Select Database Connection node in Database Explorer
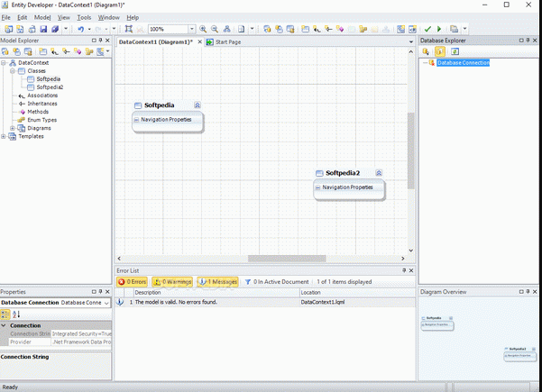The height and width of the screenshot is (392, 542). (x=463, y=63)
